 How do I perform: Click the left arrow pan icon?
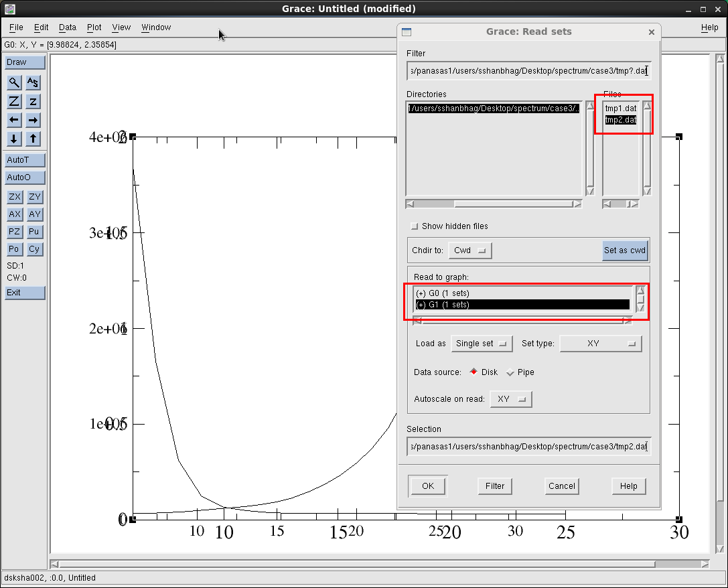14,120
